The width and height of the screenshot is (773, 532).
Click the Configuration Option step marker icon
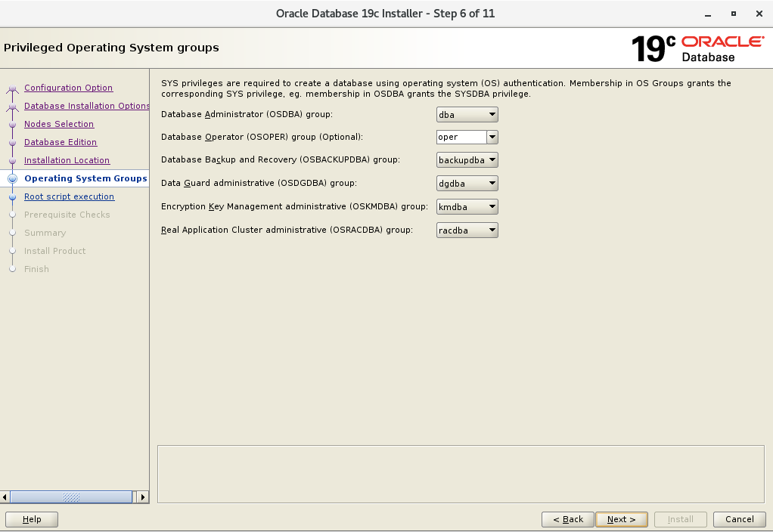click(x=12, y=89)
